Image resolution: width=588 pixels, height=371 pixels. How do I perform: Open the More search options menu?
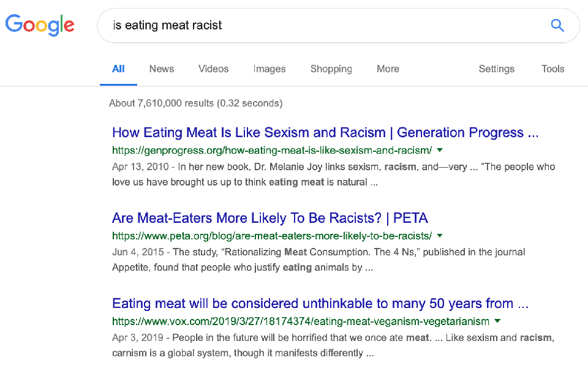pyautogui.click(x=388, y=69)
